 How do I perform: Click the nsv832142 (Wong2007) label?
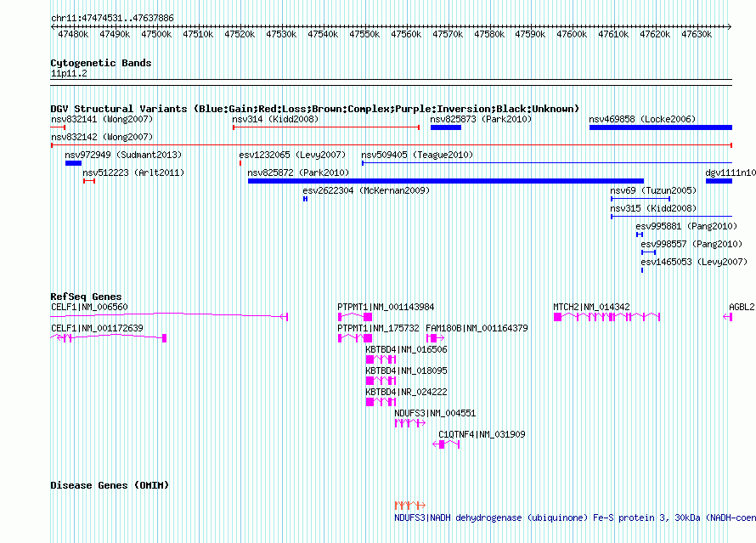[x=102, y=137]
